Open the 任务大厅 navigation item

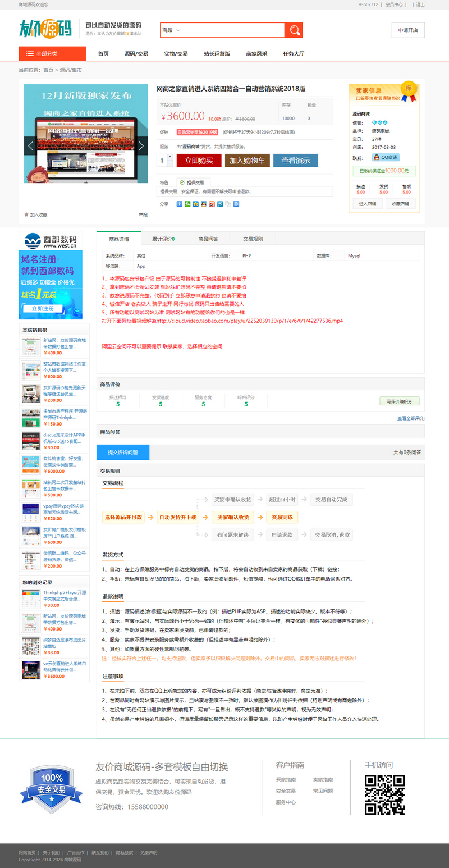294,54
